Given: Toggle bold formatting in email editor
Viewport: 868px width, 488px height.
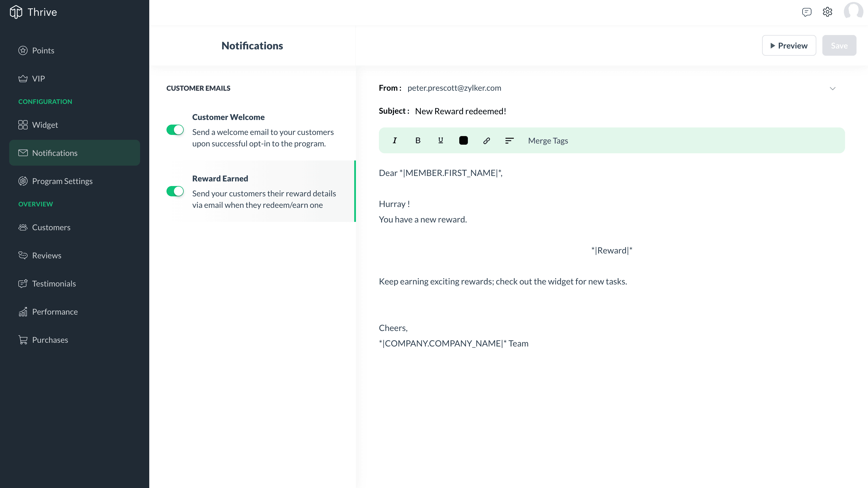Looking at the screenshot, I should coord(417,141).
